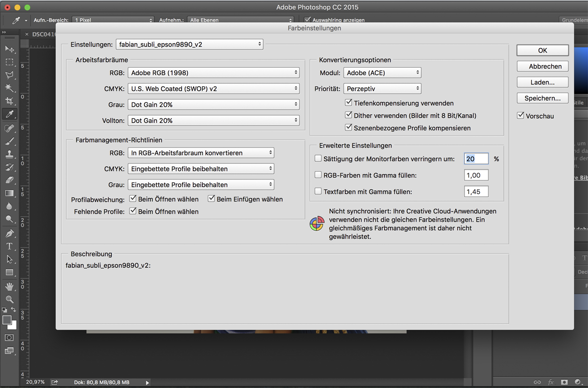This screenshot has width=588, height=388.
Task: Click the RGB gamma 1,00 field
Action: (476, 175)
